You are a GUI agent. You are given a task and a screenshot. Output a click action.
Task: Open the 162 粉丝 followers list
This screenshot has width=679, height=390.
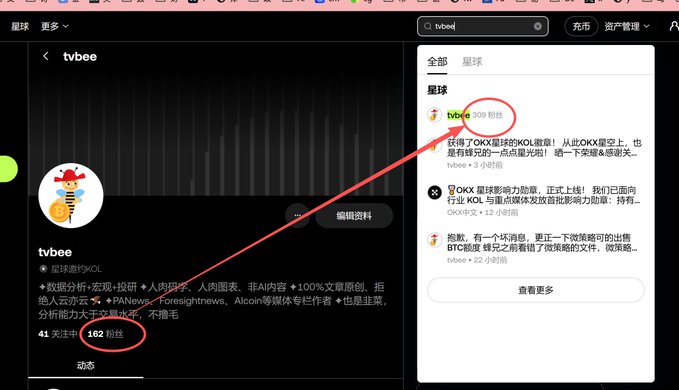point(105,334)
